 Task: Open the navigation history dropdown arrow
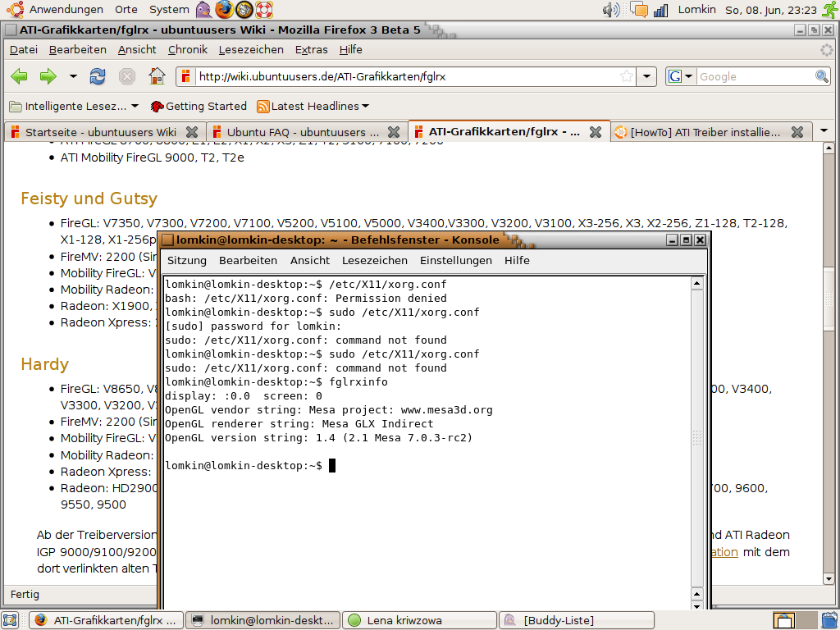point(73,76)
